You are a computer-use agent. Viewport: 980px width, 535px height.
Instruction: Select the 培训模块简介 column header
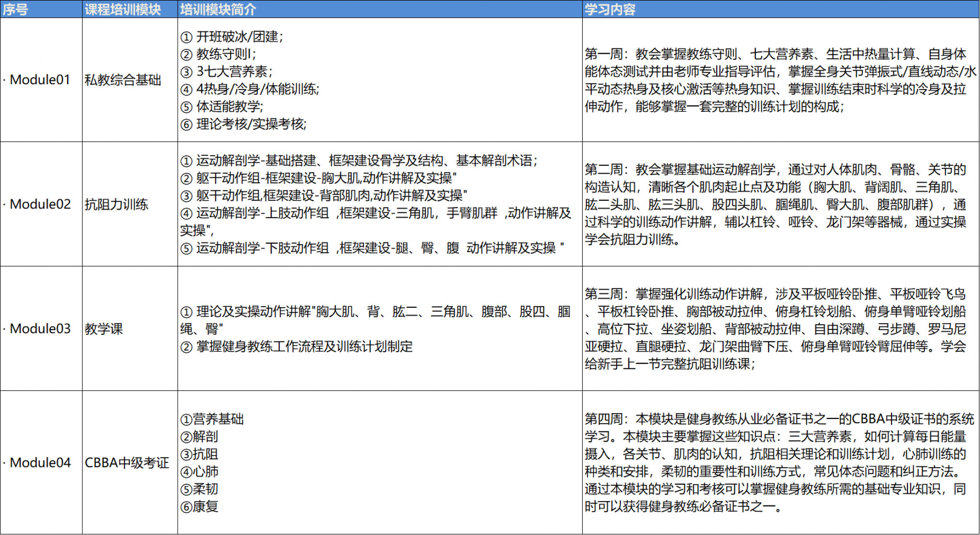click(380, 9)
